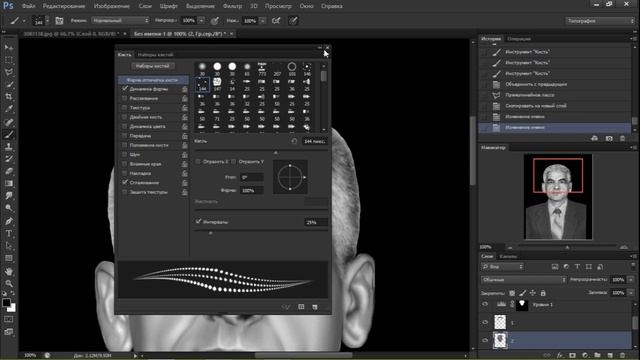Select the Pen tool
This screenshot has height=360, width=640.
pos(9,221)
